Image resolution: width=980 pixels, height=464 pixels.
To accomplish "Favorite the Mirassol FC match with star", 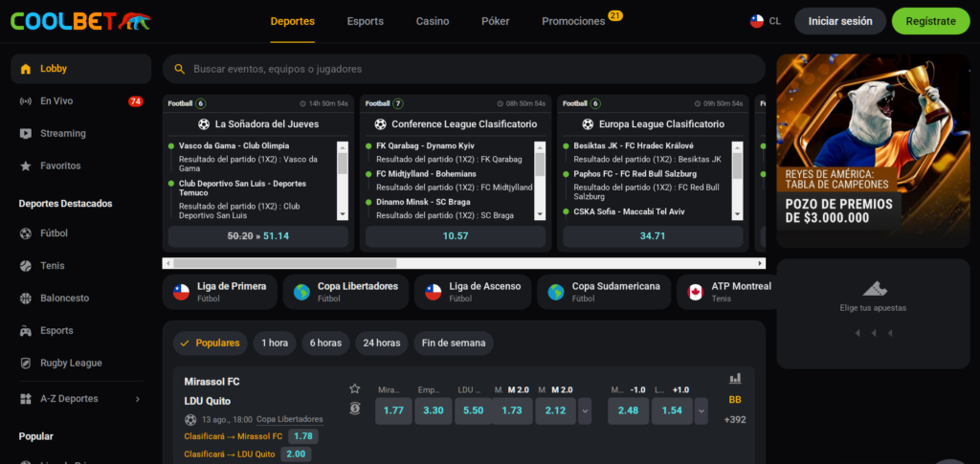I will [x=354, y=388].
